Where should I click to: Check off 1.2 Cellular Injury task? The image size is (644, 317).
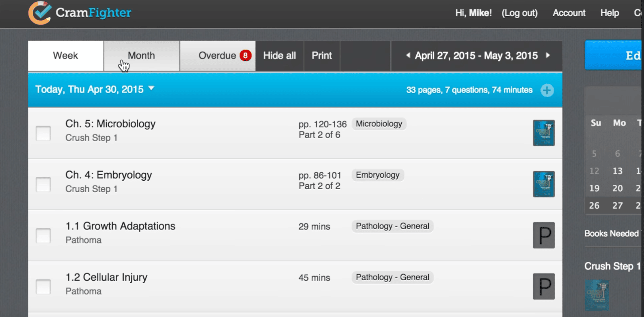[x=43, y=287]
